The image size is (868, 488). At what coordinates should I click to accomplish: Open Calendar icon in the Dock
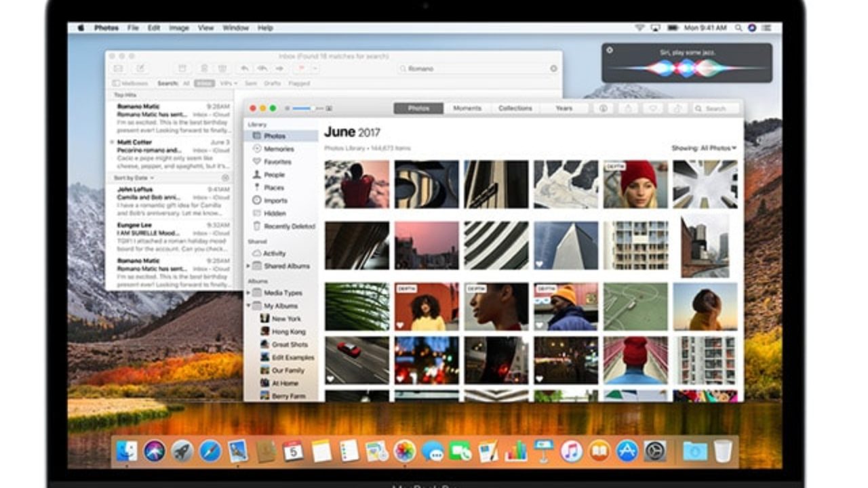click(293, 451)
